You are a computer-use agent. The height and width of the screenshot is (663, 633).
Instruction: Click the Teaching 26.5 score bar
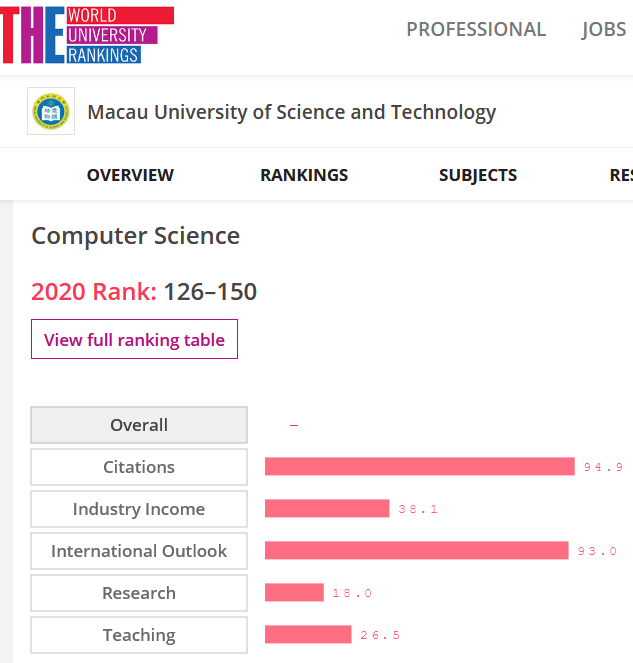[x=308, y=634]
